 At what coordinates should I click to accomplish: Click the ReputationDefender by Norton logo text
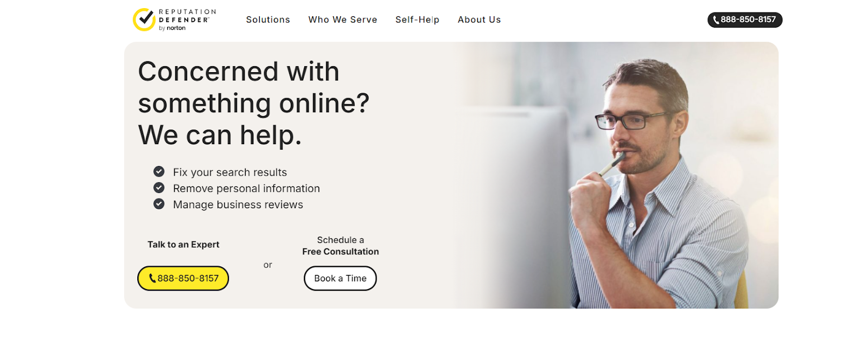(x=187, y=20)
